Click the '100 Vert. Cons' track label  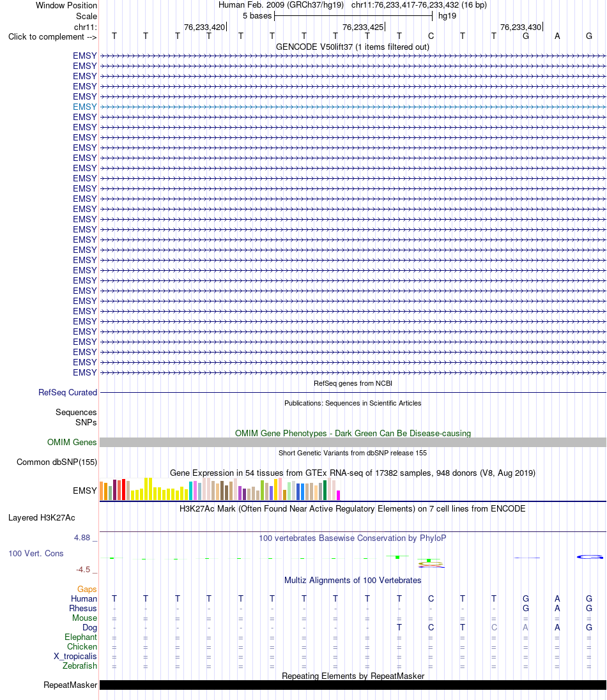click(36, 553)
